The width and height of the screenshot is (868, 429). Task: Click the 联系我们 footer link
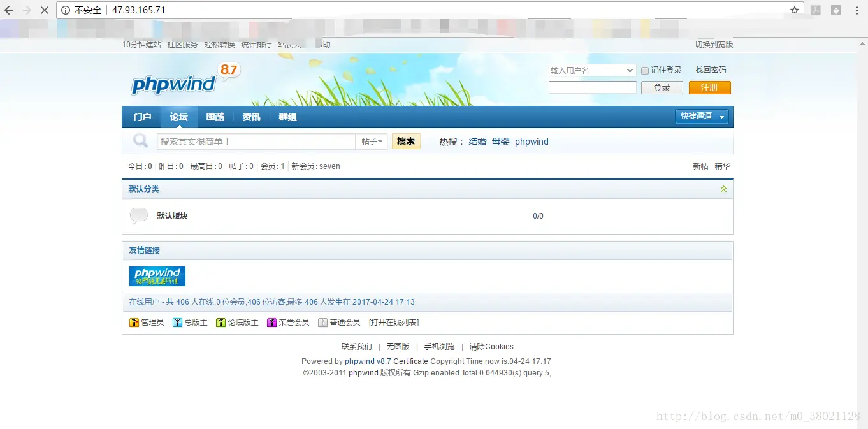point(356,347)
